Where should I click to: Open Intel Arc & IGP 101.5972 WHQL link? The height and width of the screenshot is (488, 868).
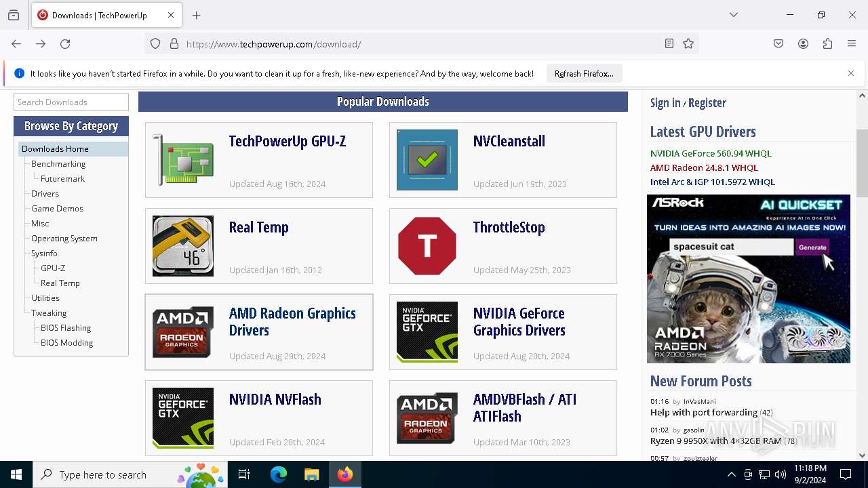[x=713, y=182]
